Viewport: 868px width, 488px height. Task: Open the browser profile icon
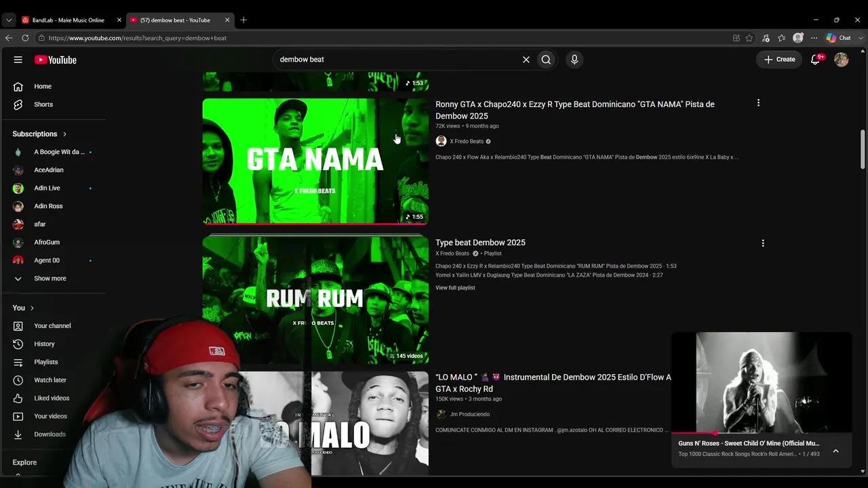[798, 38]
